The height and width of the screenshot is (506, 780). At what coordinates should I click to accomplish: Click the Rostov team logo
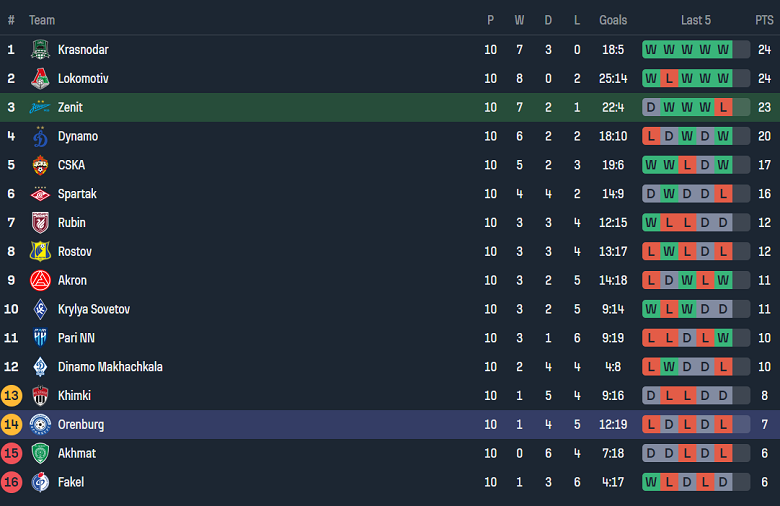[x=40, y=252]
